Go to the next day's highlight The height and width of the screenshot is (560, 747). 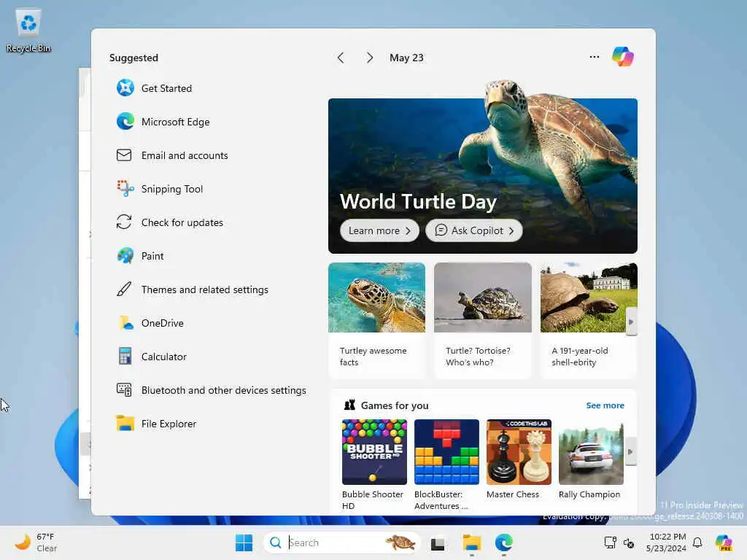[370, 58]
